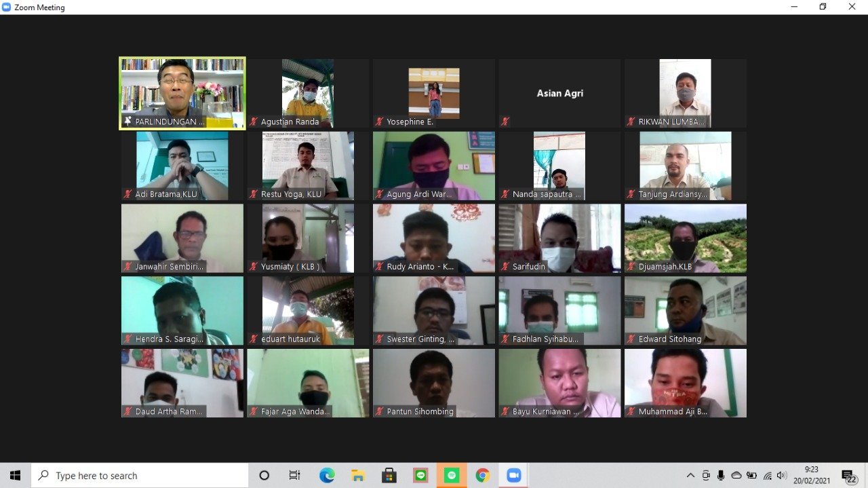Click the muted microphone icon on Asian Agri tile
Viewport: 868px width, 488px height.
pos(505,122)
